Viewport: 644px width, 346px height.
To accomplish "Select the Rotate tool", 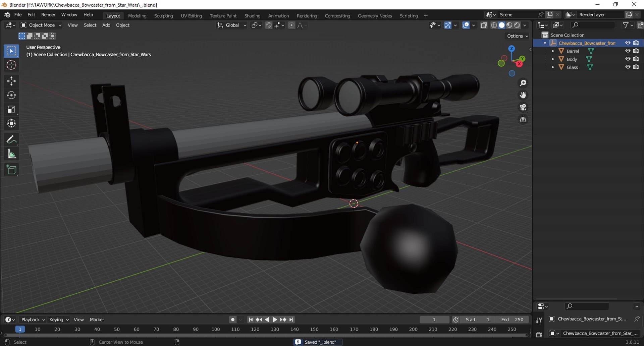I will click(x=11, y=95).
